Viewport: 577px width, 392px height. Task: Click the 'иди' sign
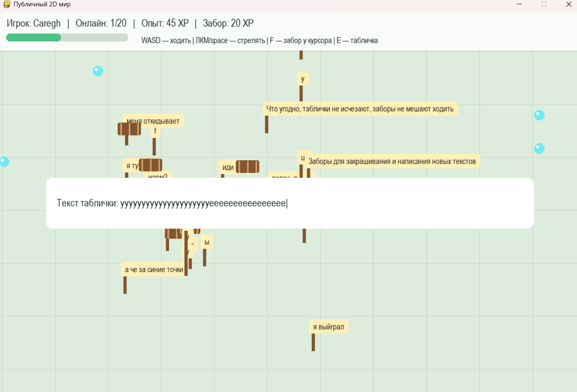point(228,167)
